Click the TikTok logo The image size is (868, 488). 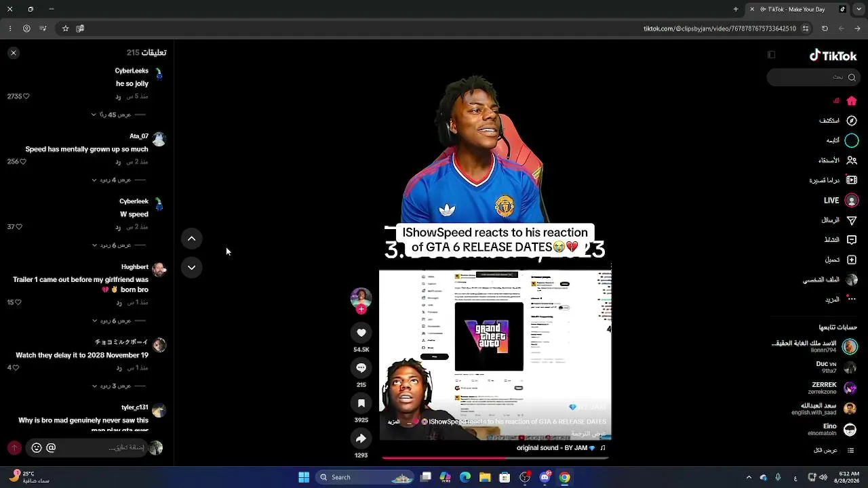click(833, 56)
